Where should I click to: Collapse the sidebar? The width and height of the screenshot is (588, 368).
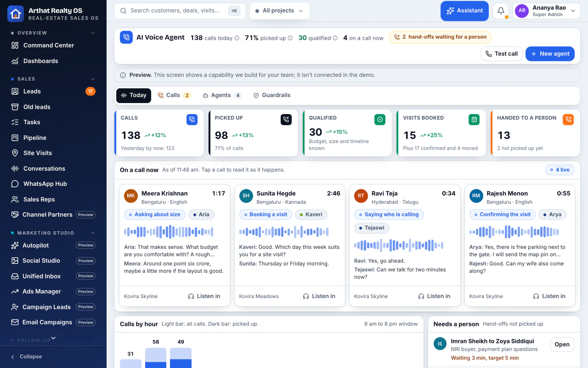tap(27, 357)
